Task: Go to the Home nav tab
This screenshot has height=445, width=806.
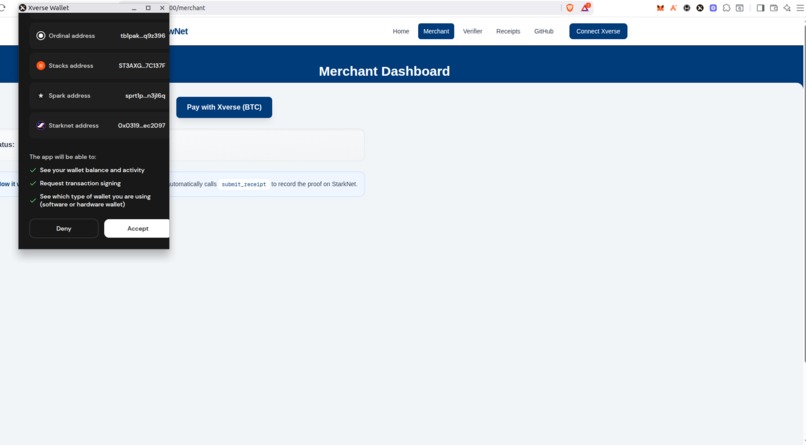Action: click(x=401, y=31)
